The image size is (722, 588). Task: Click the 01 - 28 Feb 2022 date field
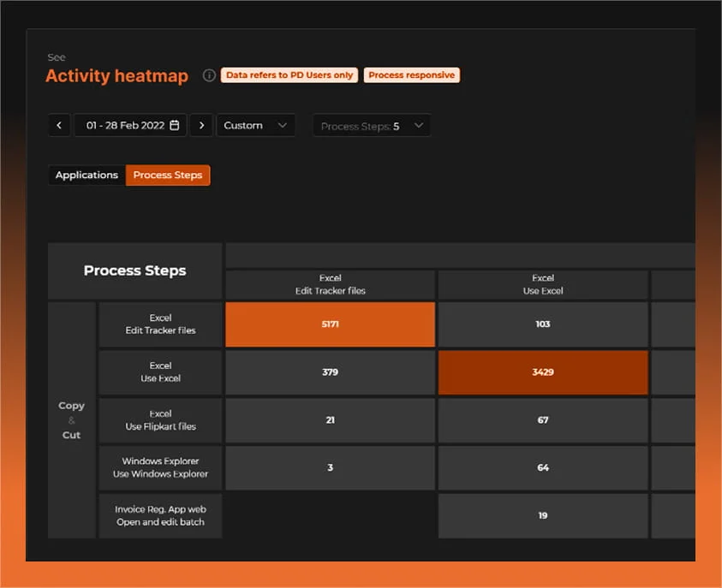[127, 126]
